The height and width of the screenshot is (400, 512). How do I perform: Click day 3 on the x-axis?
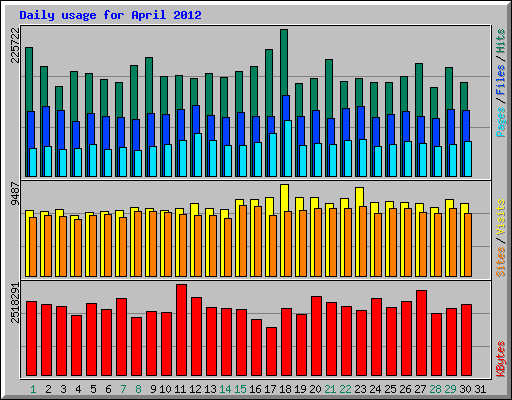tap(63, 389)
